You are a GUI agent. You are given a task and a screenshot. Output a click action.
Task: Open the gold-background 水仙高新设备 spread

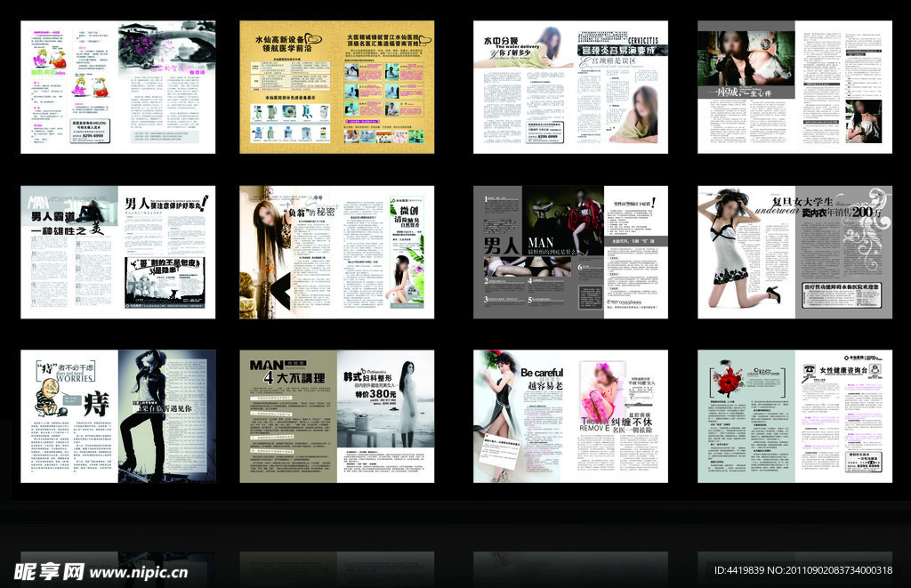(337, 87)
